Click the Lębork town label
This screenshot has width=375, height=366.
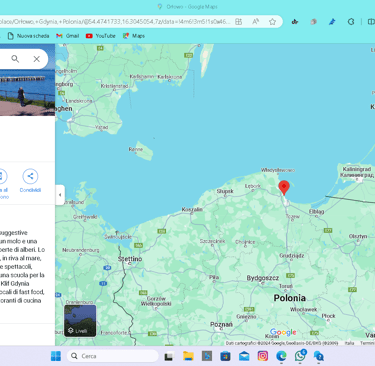[253, 186]
